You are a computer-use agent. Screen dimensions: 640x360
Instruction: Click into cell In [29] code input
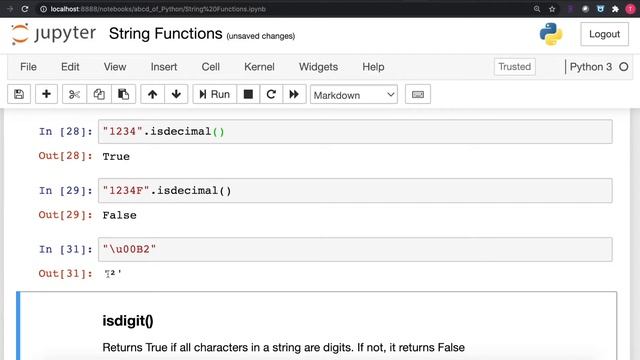355,191
